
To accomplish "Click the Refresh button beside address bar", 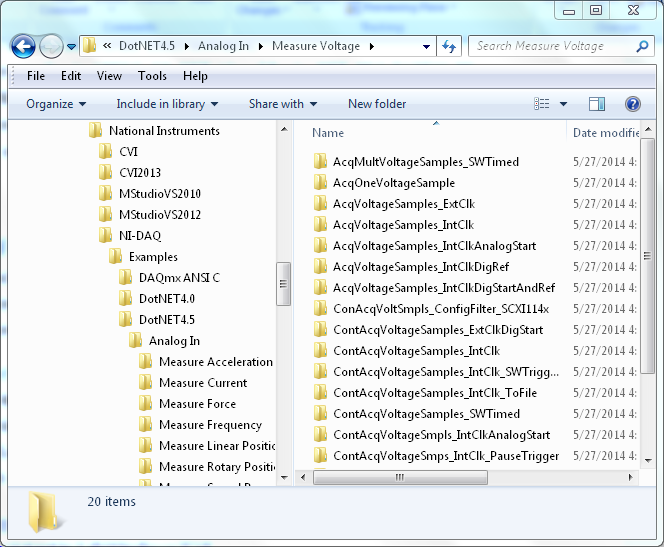I will pos(449,46).
